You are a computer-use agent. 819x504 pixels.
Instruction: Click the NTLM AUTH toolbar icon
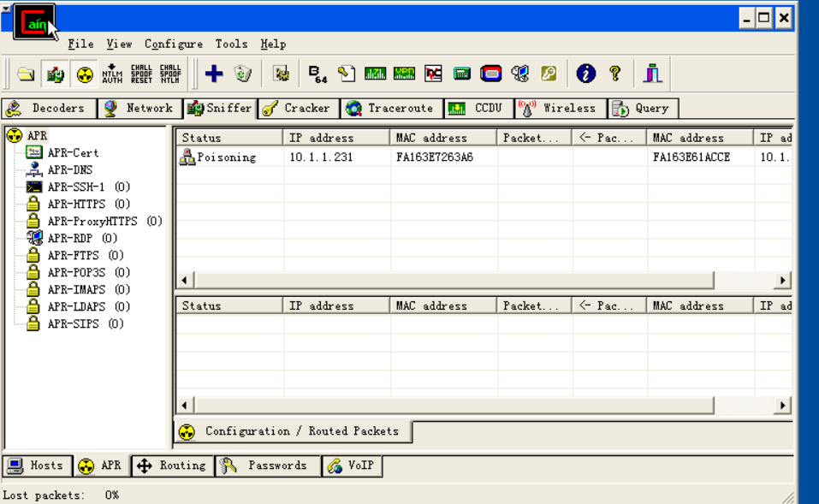point(112,74)
